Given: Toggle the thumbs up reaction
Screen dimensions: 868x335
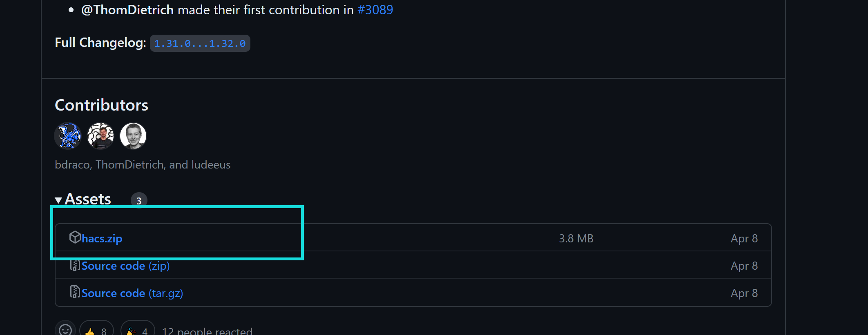Looking at the screenshot, I should [96, 331].
